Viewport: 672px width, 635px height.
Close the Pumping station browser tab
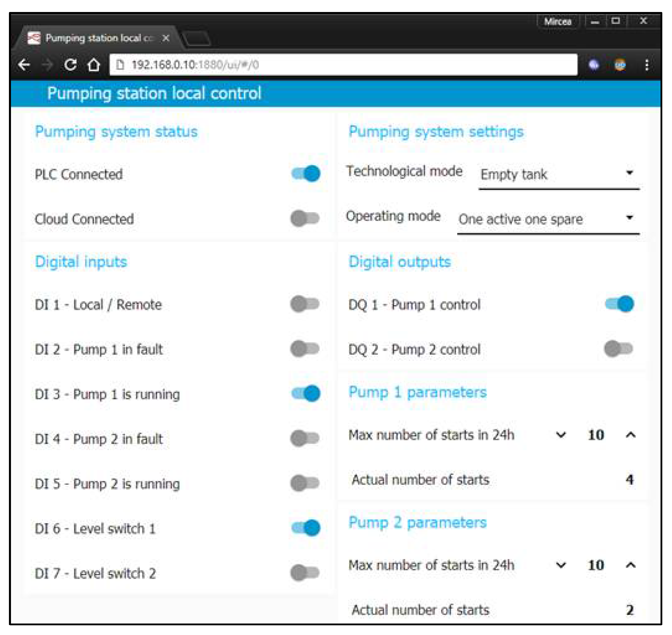166,38
